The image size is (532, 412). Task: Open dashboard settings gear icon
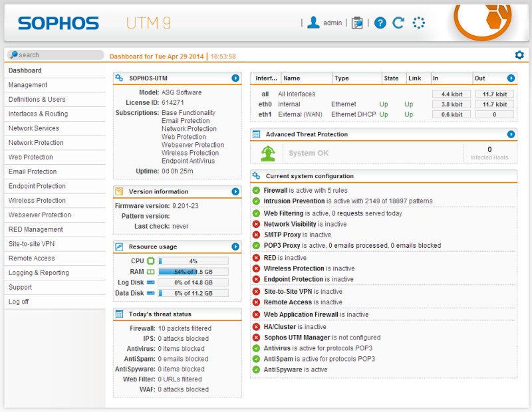click(x=519, y=55)
